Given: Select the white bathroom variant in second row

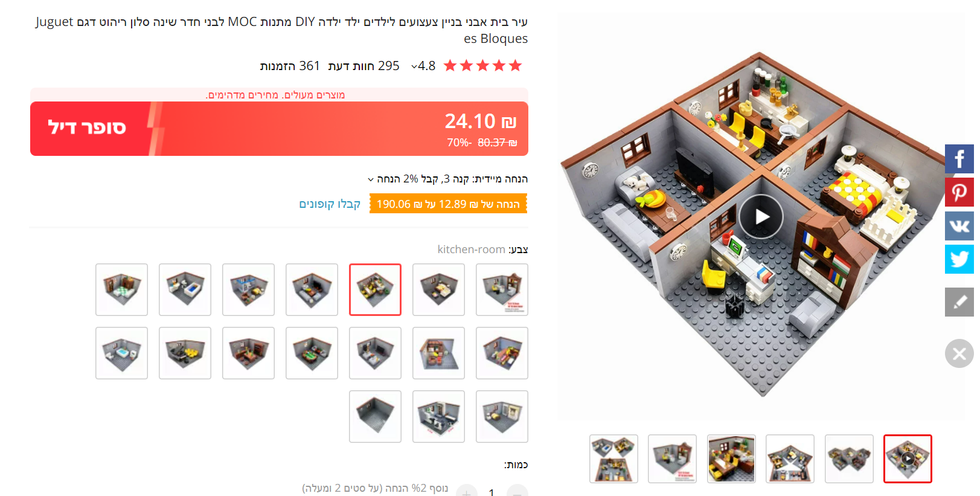Looking at the screenshot, I should pos(121,353).
